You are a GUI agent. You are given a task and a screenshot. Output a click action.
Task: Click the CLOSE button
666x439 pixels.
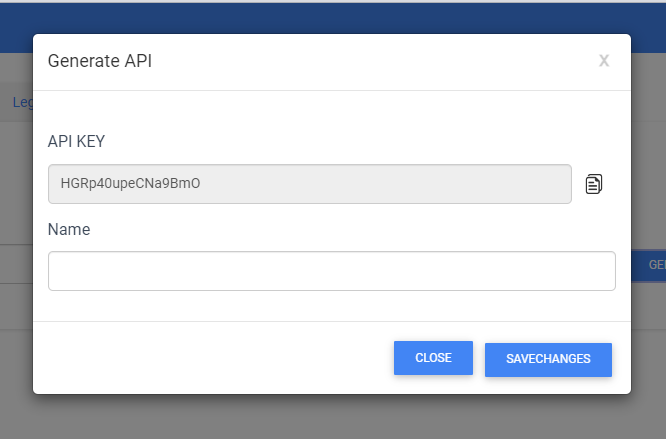[433, 358]
